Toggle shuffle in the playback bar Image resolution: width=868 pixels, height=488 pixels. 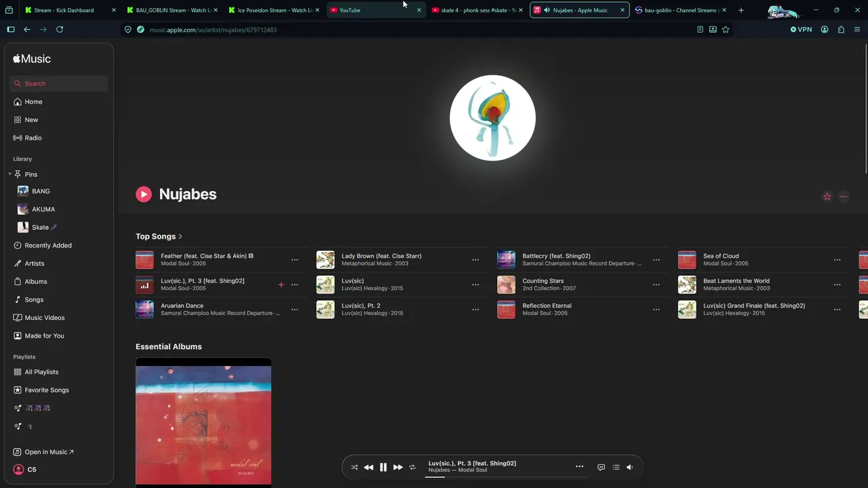coord(354,467)
